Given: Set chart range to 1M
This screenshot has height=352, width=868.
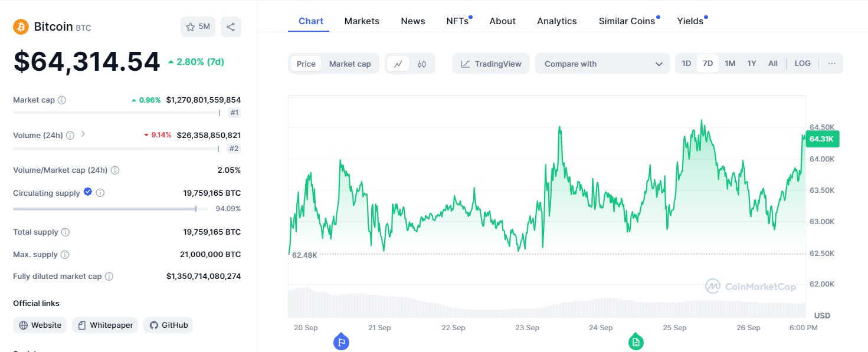Looking at the screenshot, I should point(730,64).
